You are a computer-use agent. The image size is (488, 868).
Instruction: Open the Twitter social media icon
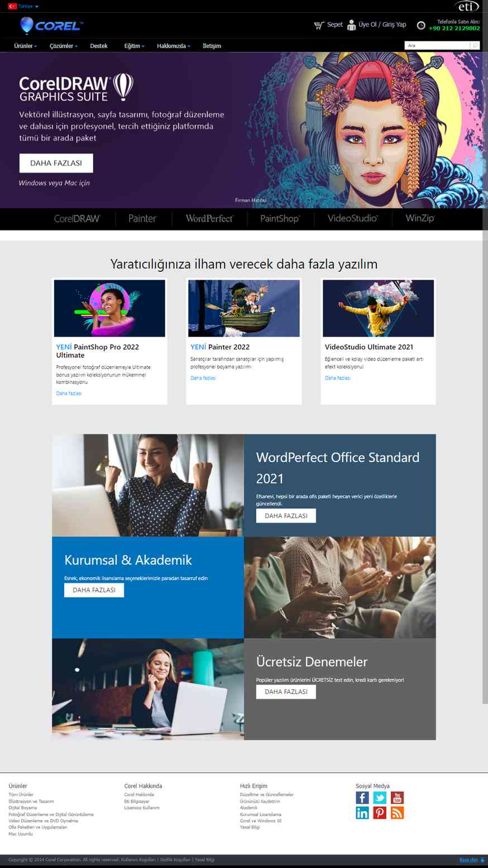click(x=380, y=798)
